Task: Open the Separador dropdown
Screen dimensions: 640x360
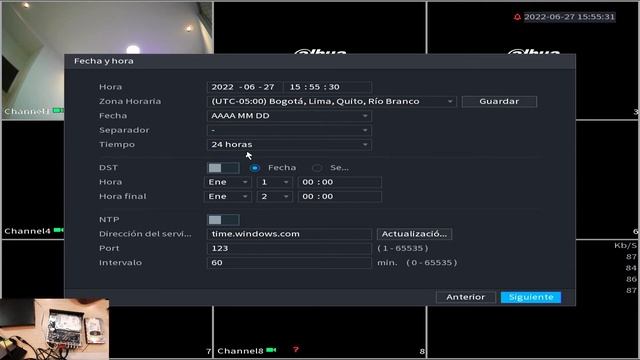Action: [x=289, y=130]
